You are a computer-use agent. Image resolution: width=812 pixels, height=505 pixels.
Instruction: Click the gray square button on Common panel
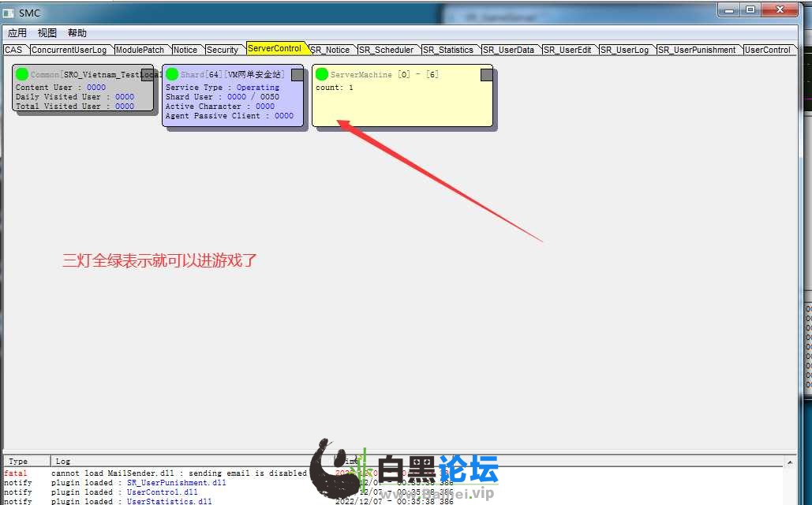coord(148,75)
